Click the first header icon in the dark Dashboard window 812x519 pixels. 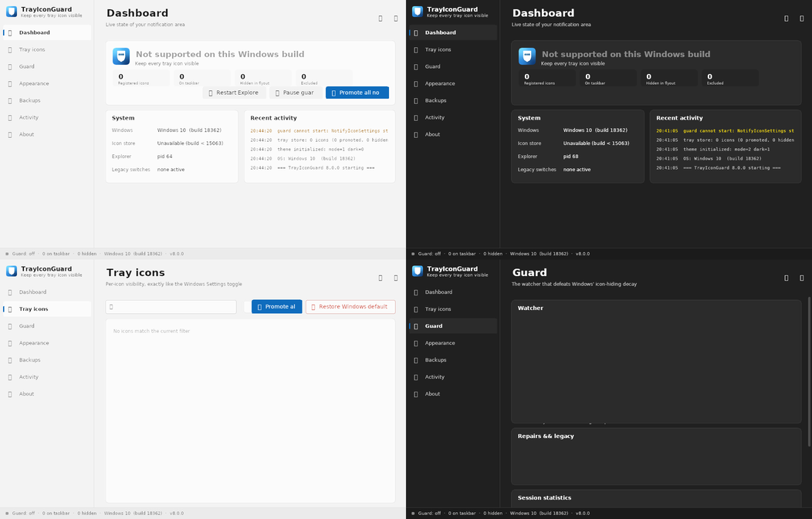(x=786, y=19)
